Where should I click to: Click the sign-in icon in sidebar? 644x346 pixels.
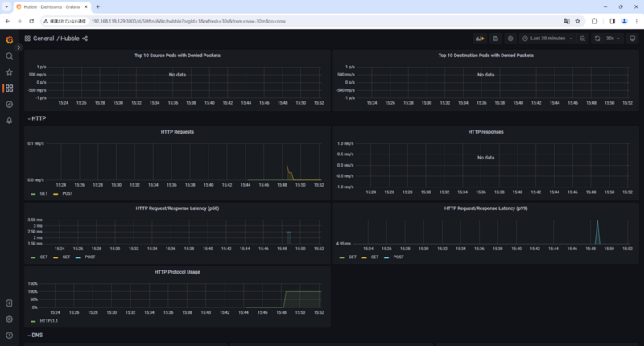(x=9, y=303)
